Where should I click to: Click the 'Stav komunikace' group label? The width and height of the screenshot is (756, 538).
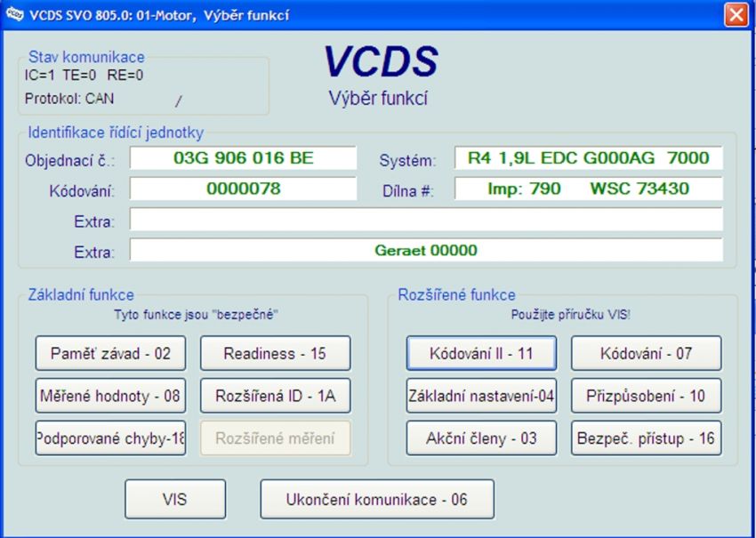tap(86, 57)
